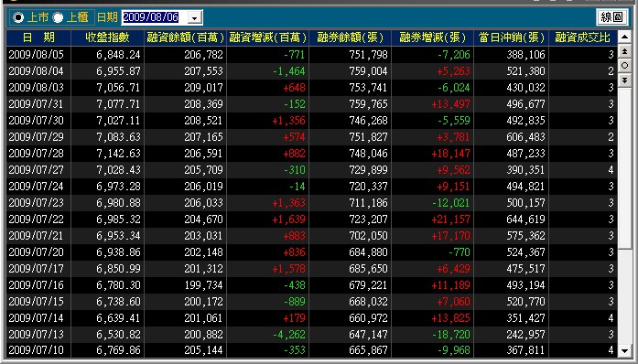
Task: Open the 線圖 chart view
Action: click(x=611, y=17)
